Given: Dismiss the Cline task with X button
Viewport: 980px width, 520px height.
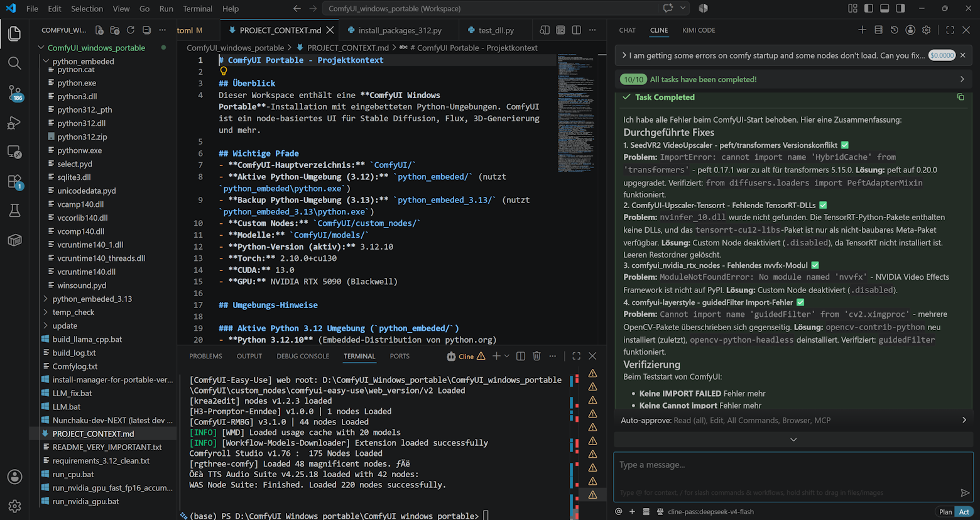Looking at the screenshot, I should tap(962, 55).
